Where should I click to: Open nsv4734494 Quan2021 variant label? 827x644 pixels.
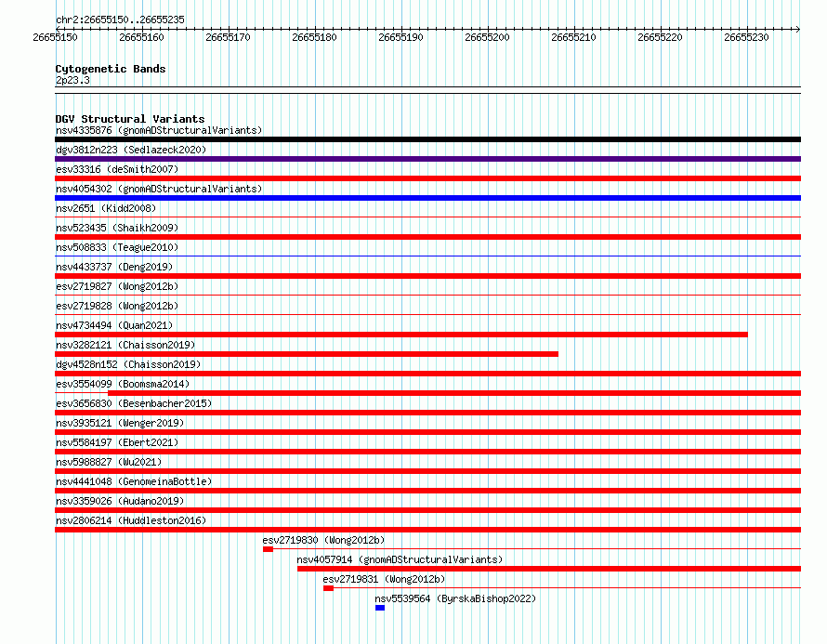click(114, 325)
